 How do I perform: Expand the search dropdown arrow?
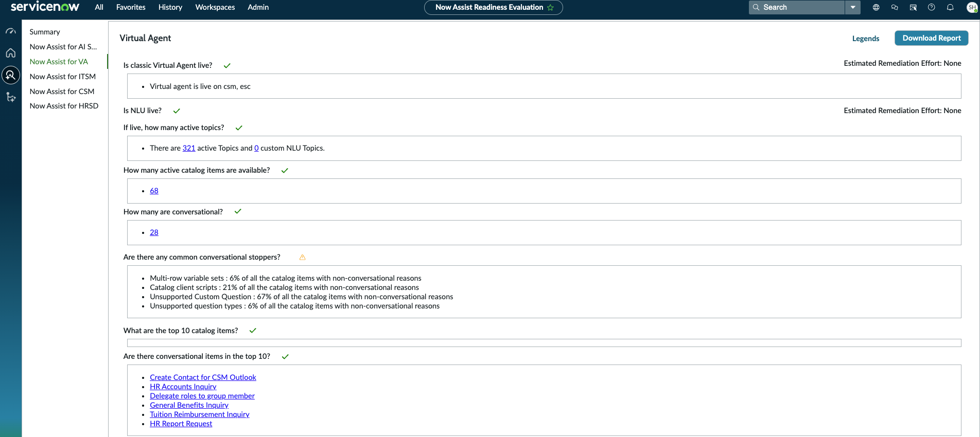(853, 7)
